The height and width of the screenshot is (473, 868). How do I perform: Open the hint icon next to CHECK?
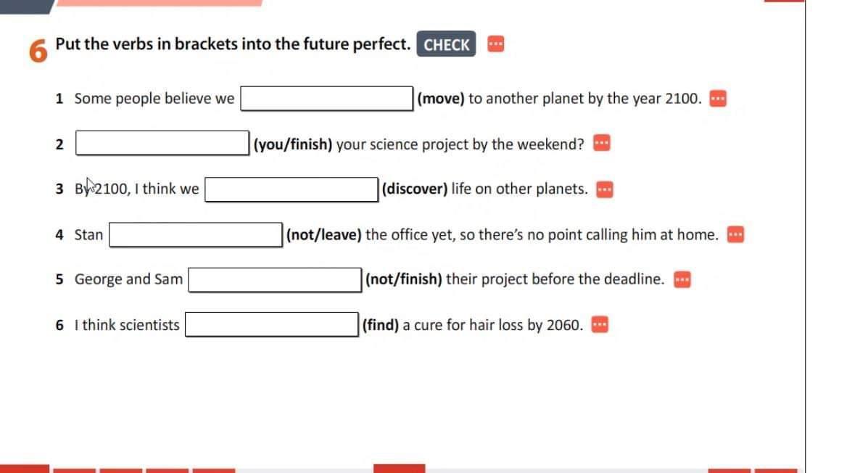(495, 44)
